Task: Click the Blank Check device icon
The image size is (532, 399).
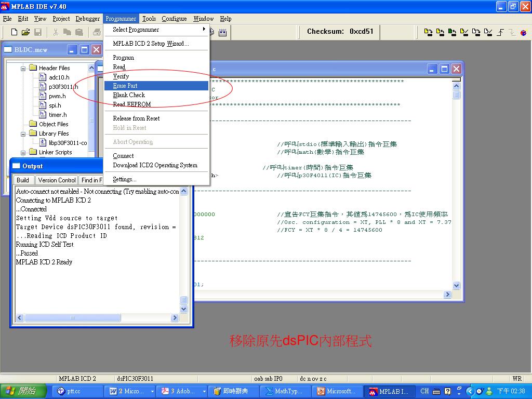Action: pyautogui.click(x=488, y=32)
